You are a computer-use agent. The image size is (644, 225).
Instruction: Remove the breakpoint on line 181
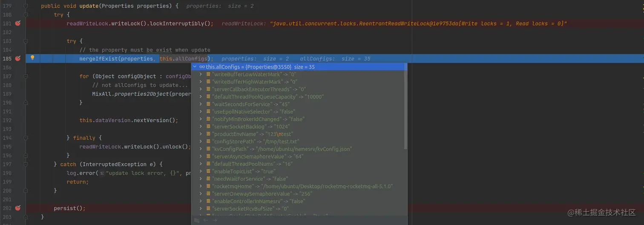pyautogui.click(x=18, y=23)
